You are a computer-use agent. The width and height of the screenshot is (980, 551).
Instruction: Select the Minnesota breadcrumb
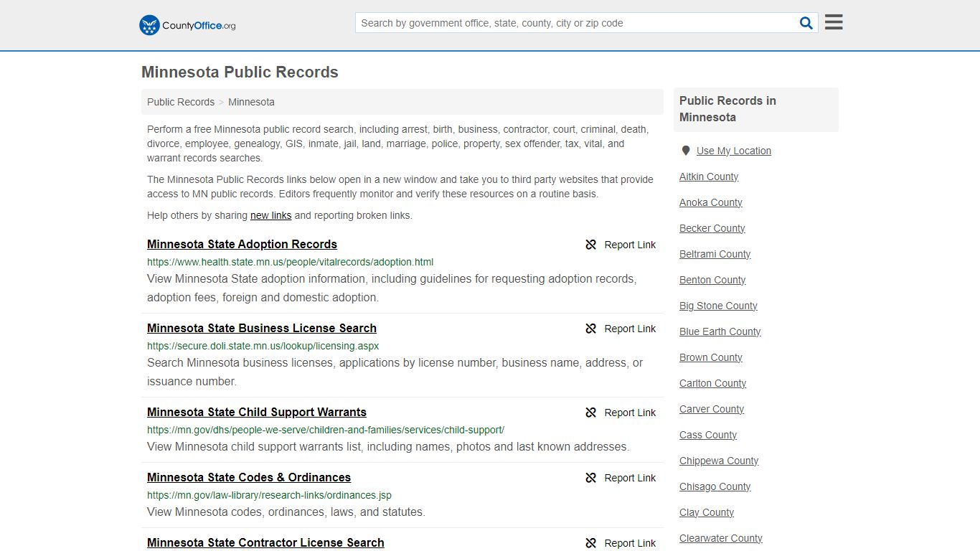251,102
